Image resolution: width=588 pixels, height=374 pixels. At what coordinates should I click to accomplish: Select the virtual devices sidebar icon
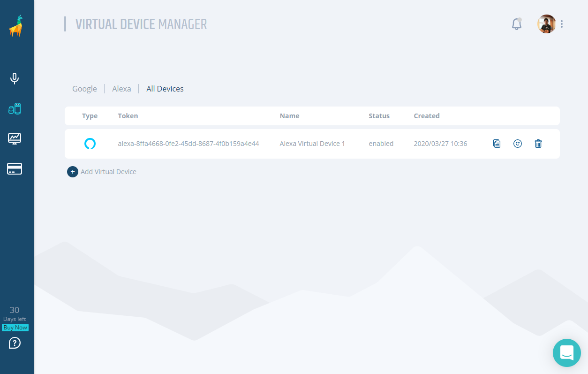[x=15, y=109]
